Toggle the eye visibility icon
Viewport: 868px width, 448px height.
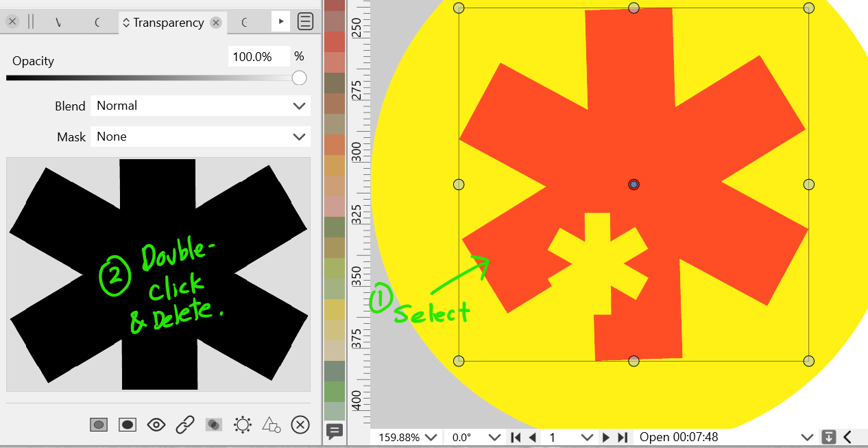[x=156, y=425]
